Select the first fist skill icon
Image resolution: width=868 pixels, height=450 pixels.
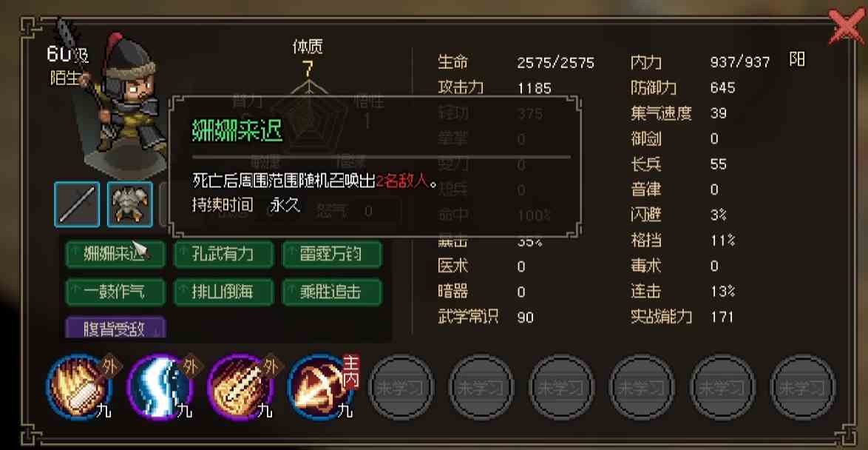pos(79,387)
